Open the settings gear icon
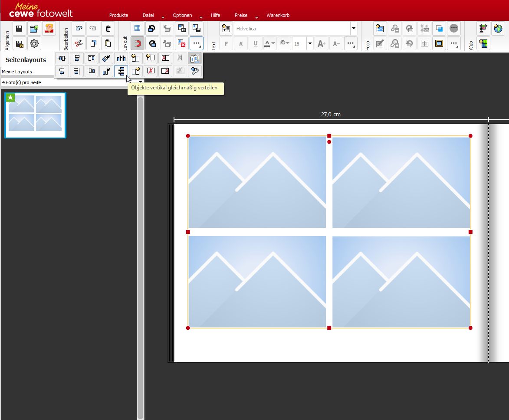This screenshot has width=509, height=420. point(34,43)
